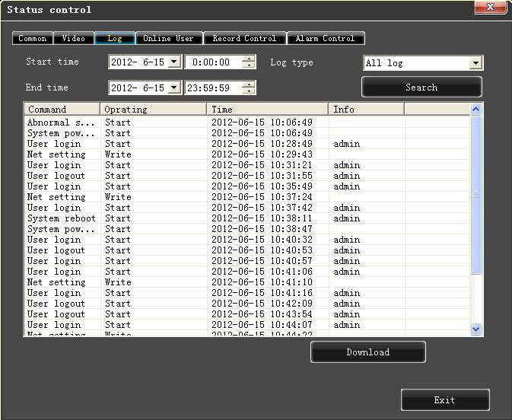Select User logout row at 10:43:54
The height and width of the screenshot is (420, 512).
[x=246, y=314]
